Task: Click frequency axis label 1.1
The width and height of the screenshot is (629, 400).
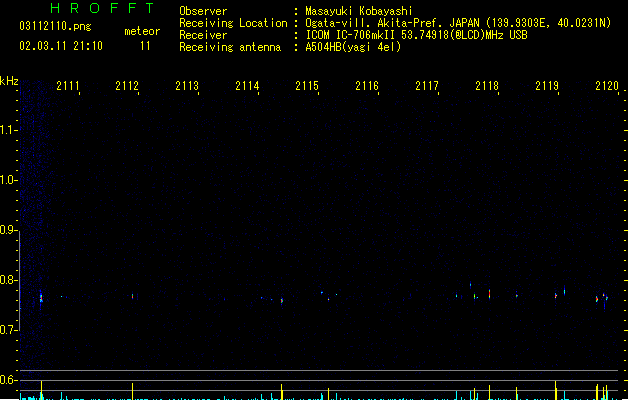Action: click(x=8, y=130)
